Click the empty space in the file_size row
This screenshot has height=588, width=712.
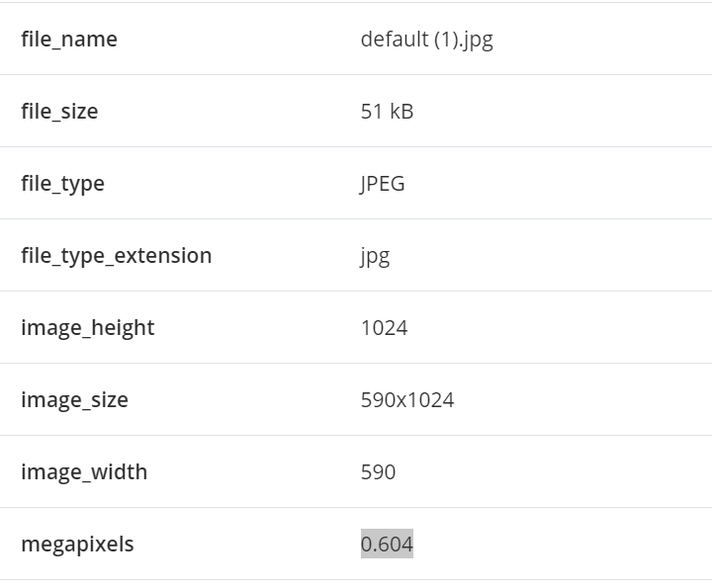[x=574, y=112]
